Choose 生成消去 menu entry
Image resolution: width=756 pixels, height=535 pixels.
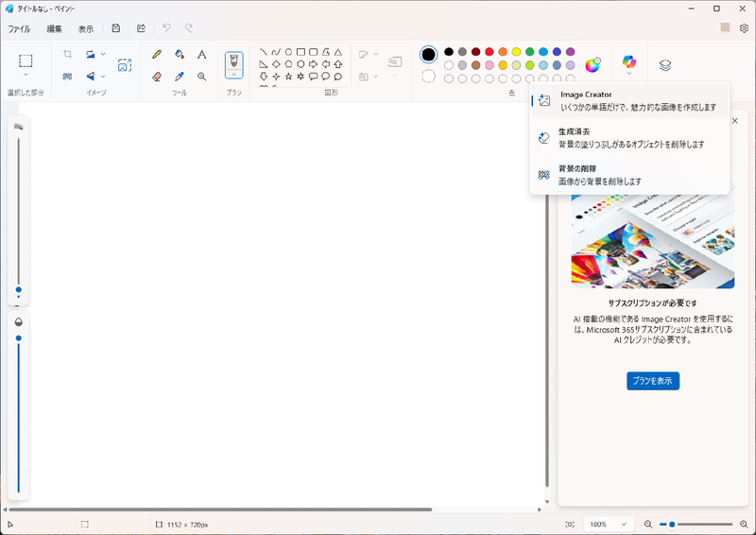point(629,138)
